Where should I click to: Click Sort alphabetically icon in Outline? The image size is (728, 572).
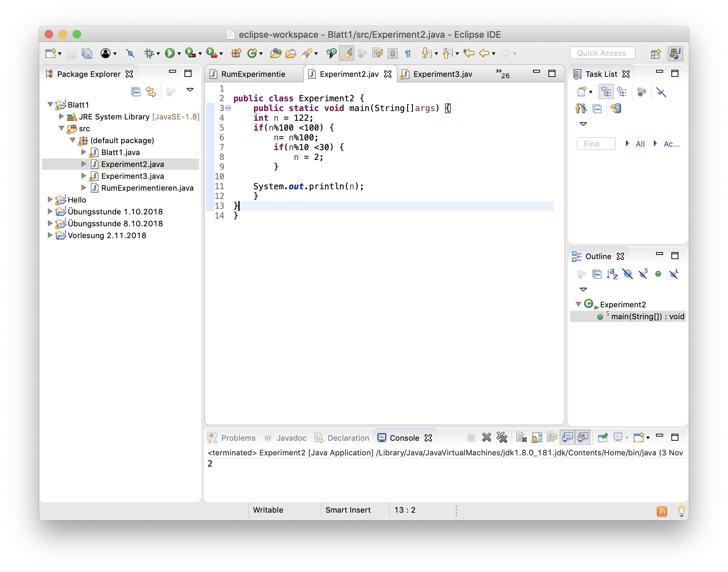612,274
